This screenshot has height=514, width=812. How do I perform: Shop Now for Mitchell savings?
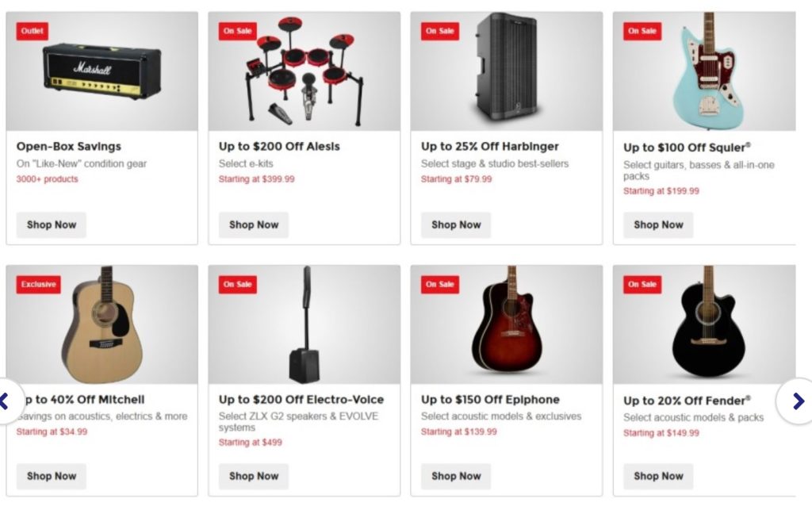[51, 476]
